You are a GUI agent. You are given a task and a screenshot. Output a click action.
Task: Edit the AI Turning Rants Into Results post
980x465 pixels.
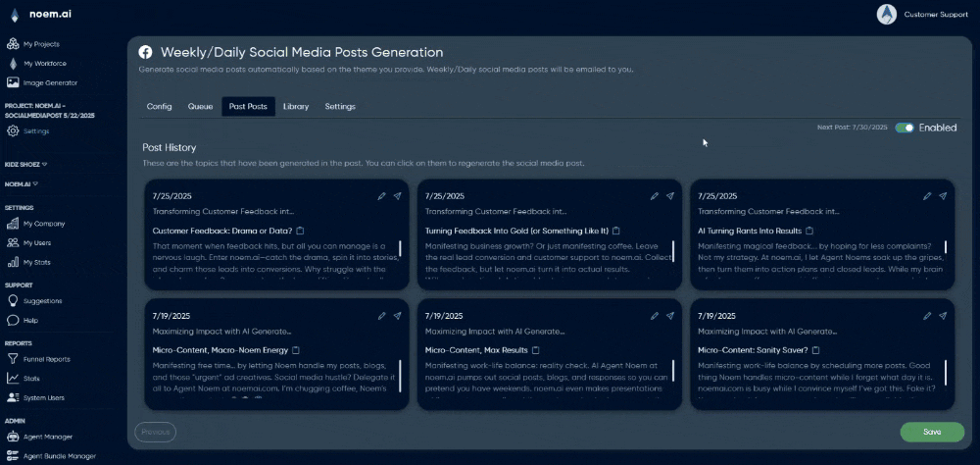pos(927,196)
